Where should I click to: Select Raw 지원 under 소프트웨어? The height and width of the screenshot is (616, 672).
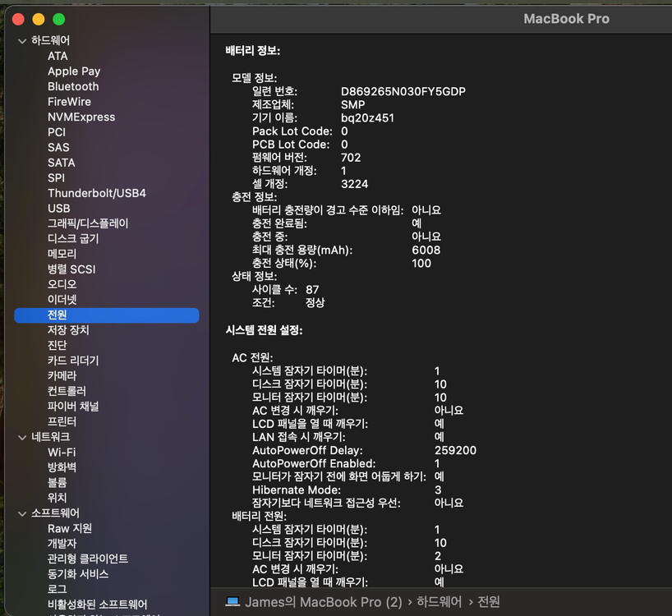pyautogui.click(x=70, y=529)
